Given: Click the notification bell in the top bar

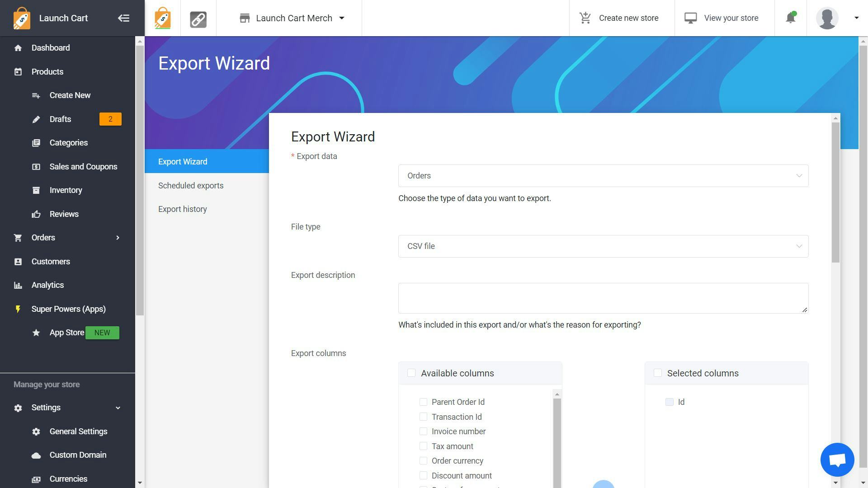Looking at the screenshot, I should (791, 18).
